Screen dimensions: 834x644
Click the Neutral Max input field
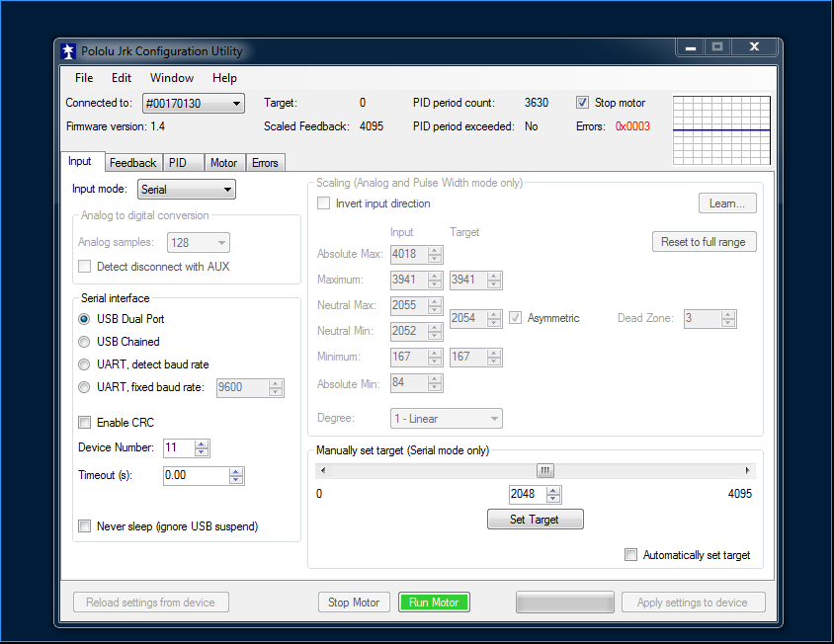[409, 305]
